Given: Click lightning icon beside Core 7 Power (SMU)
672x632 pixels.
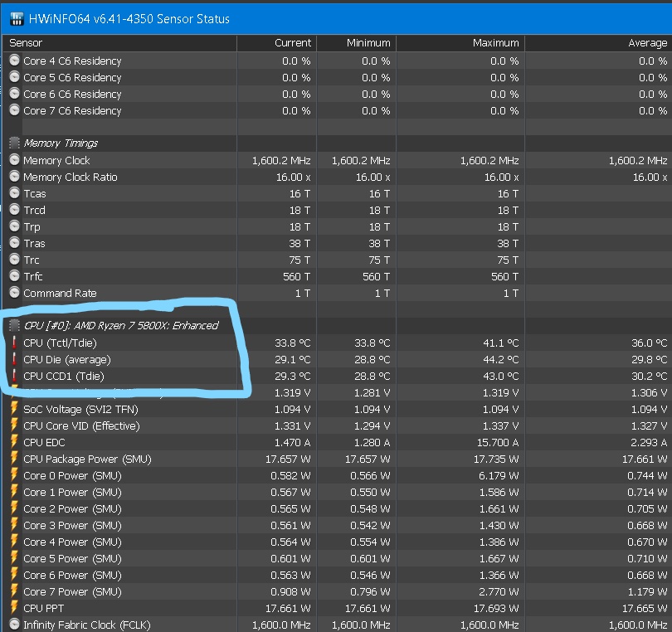Looking at the screenshot, I should 14,591.
